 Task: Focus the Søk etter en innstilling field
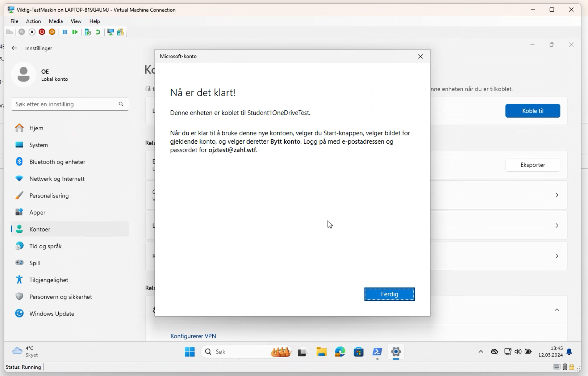click(x=70, y=104)
